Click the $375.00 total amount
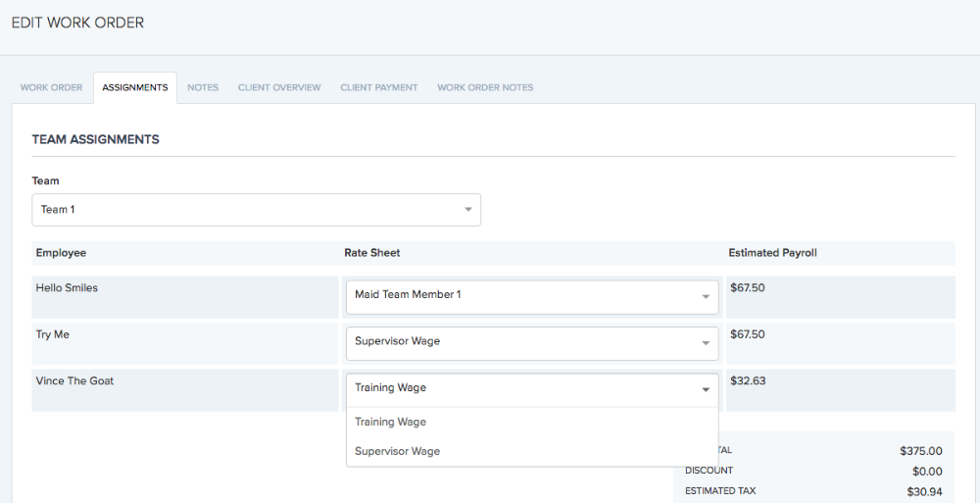 point(921,451)
